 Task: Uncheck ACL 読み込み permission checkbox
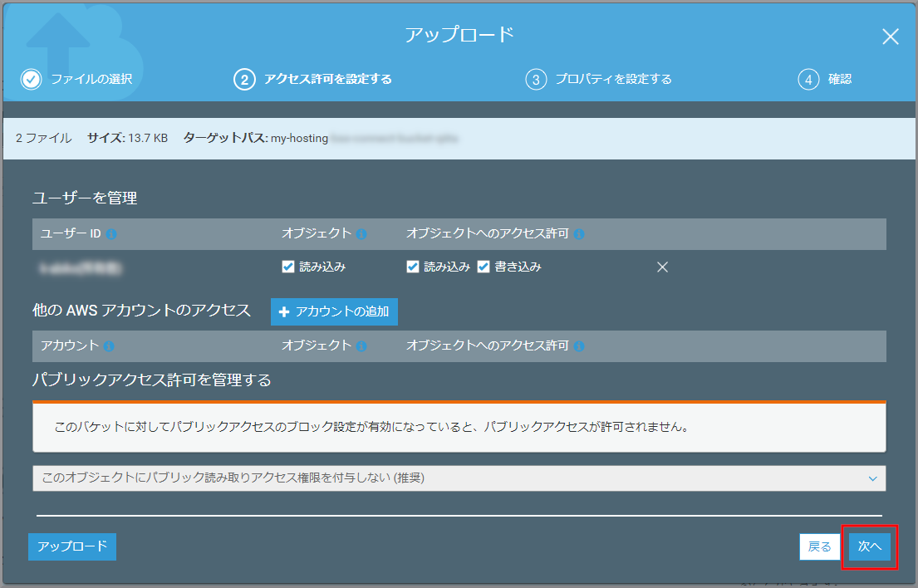point(413,267)
